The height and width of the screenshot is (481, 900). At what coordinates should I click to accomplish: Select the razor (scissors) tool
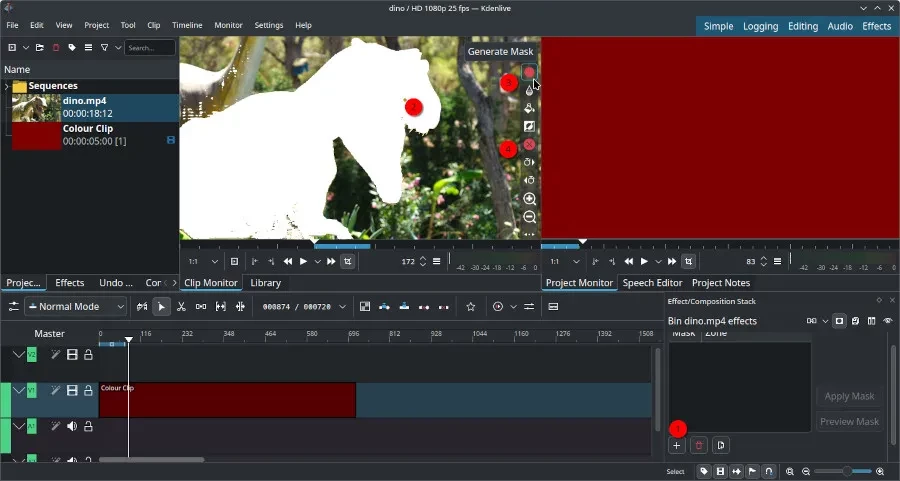(x=181, y=307)
